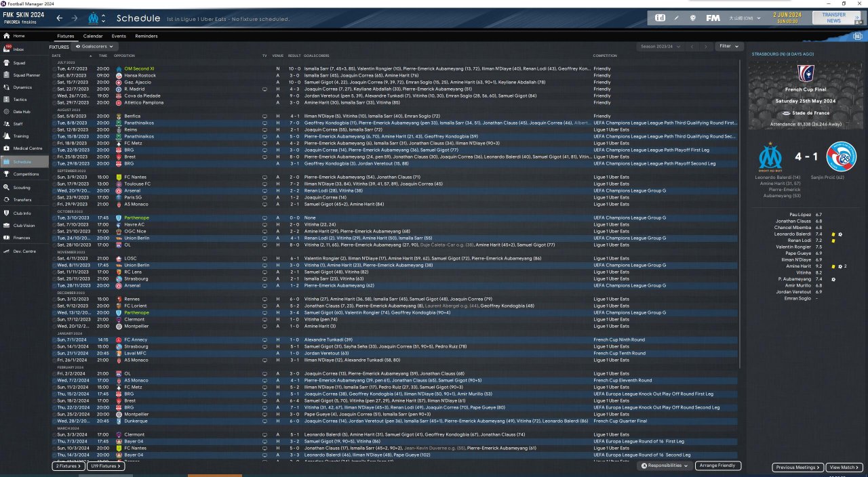Open the Dev. Centre section
The height and width of the screenshot is (477, 868).
tap(23, 251)
